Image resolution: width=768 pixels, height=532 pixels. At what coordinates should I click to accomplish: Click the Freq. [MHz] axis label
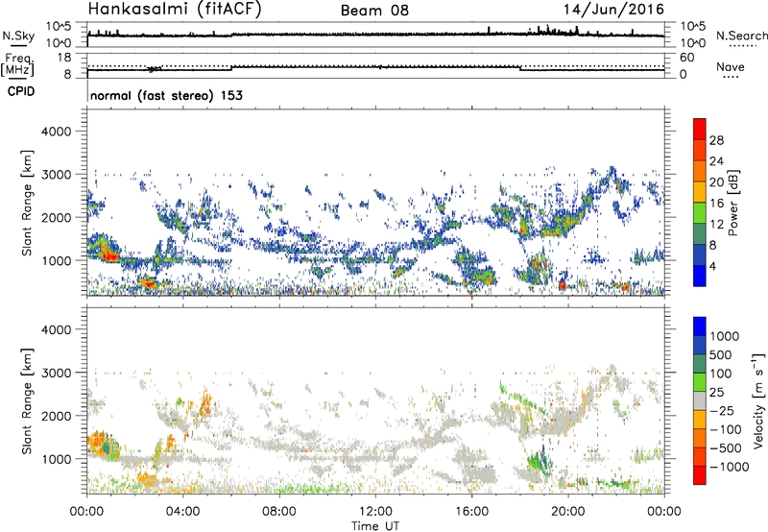17,64
